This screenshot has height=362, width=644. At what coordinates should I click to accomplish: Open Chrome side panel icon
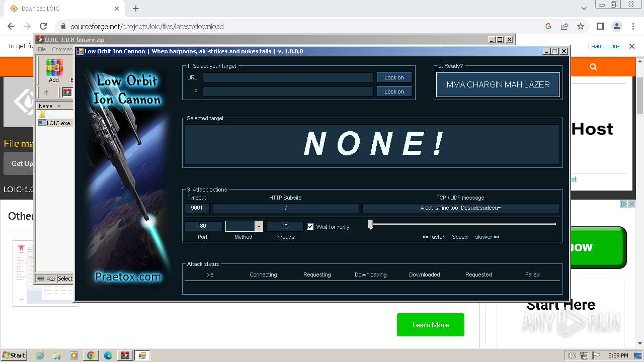coord(601,26)
